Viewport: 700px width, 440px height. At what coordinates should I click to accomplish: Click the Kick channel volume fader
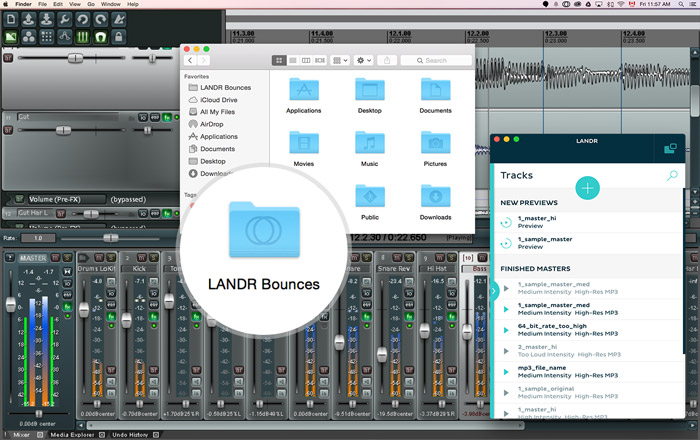point(126,320)
